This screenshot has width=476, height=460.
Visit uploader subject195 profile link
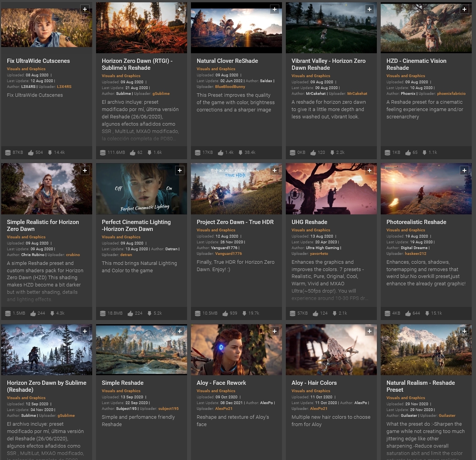point(168,409)
